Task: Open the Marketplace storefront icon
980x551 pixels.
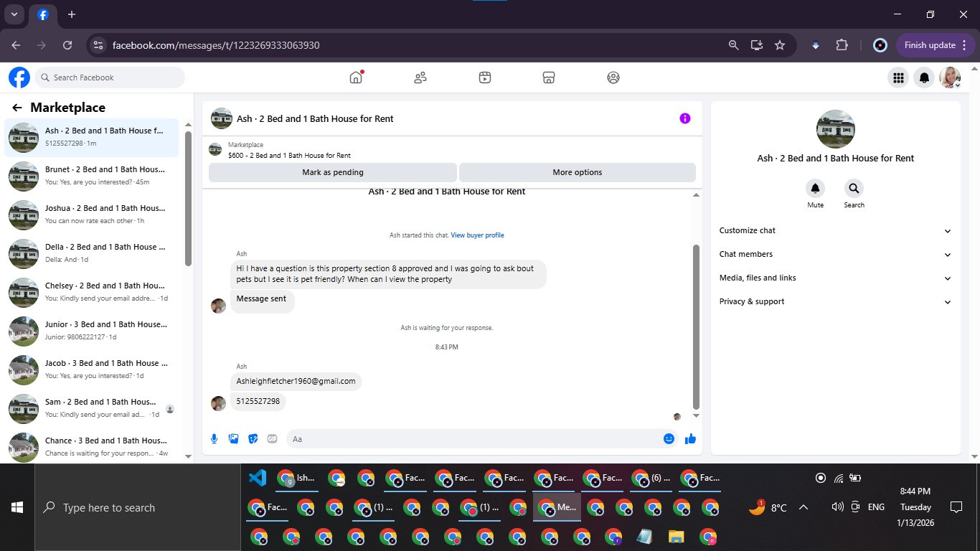Action: (549, 77)
